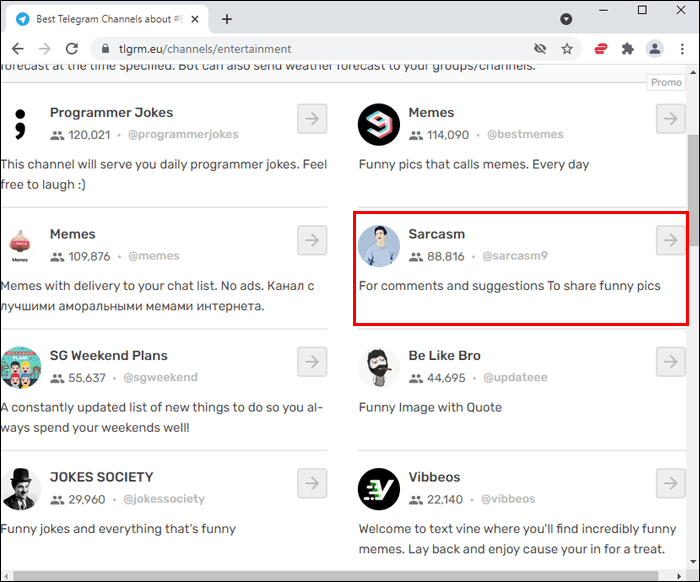This screenshot has height=582, width=700.
Task: Click the JOKES SOCIETY Chaplin avatar
Action: 21,489
